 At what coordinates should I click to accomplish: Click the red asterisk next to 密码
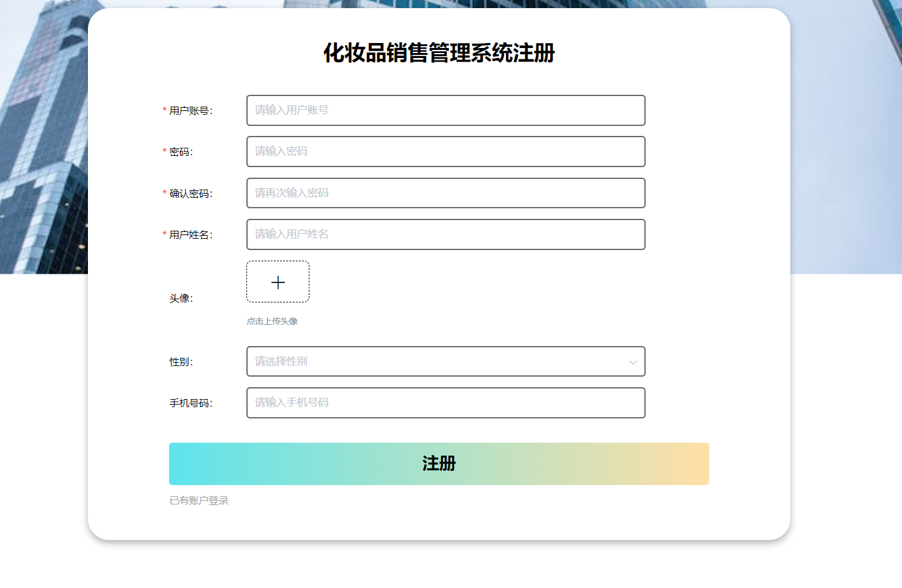163,152
